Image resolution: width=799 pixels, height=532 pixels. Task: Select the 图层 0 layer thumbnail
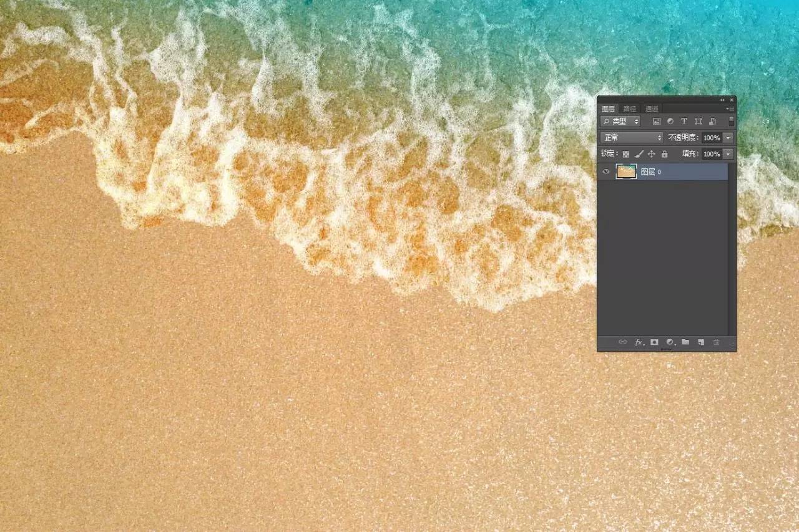click(x=626, y=172)
